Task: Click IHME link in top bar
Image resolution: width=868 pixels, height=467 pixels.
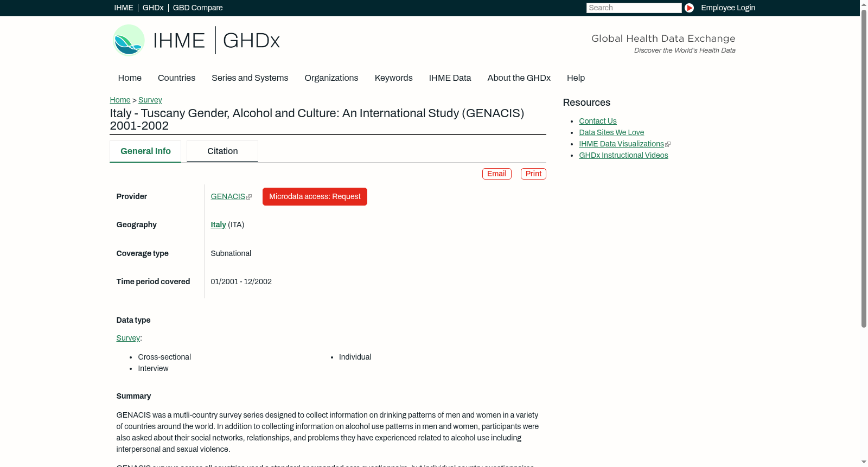Action: click(x=124, y=8)
